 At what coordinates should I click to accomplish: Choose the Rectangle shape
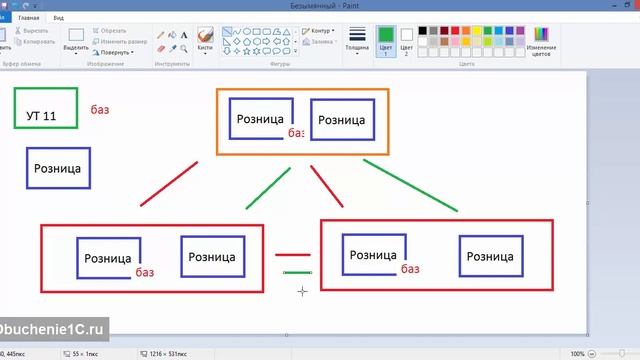(x=257, y=32)
